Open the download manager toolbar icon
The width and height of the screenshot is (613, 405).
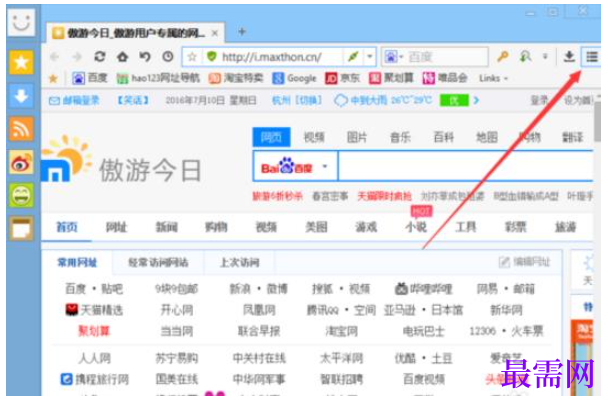pos(569,57)
